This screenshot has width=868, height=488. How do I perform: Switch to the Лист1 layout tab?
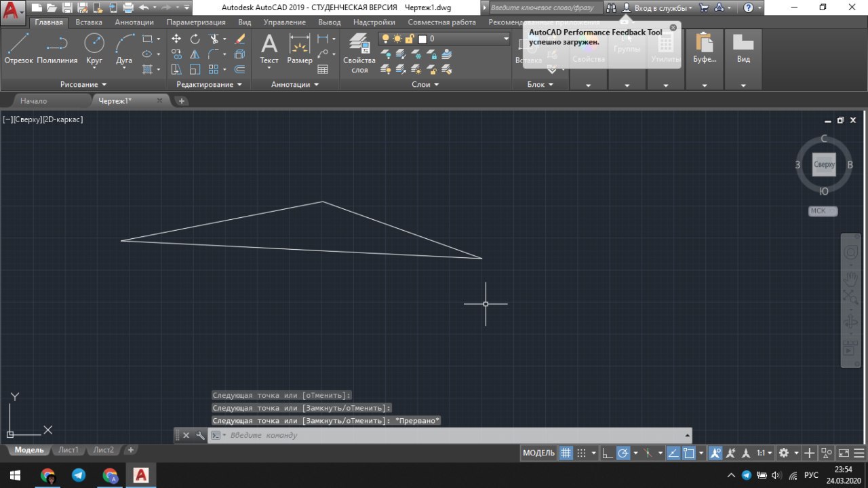pos(68,450)
